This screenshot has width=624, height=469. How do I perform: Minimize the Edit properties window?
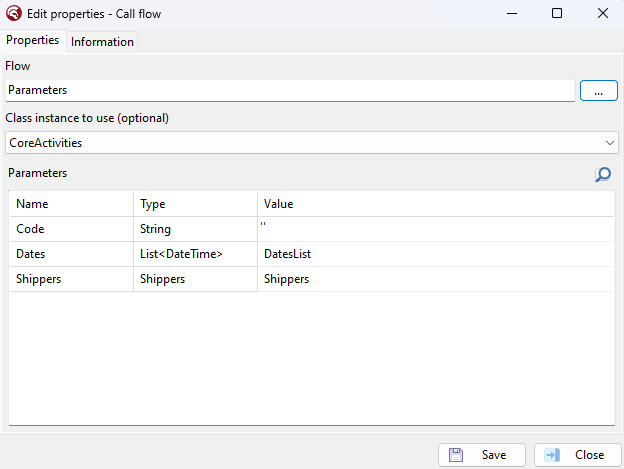(512, 14)
